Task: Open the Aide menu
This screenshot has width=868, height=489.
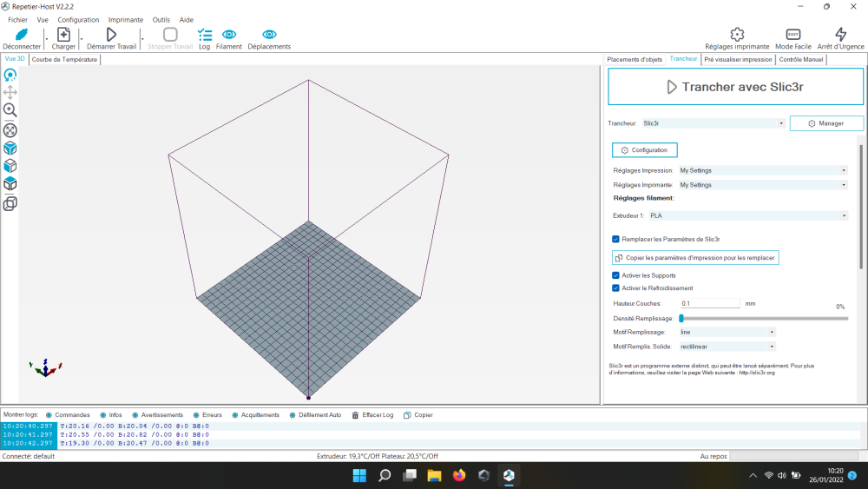Action: pos(186,20)
